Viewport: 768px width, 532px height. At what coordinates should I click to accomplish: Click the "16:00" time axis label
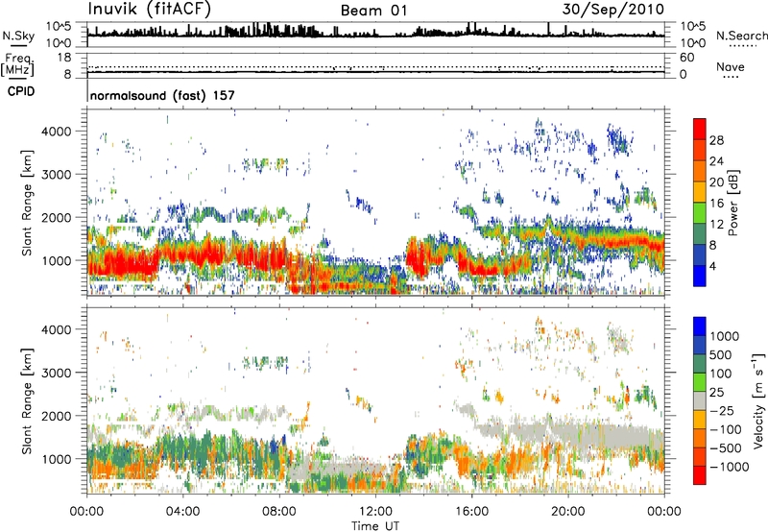click(471, 512)
